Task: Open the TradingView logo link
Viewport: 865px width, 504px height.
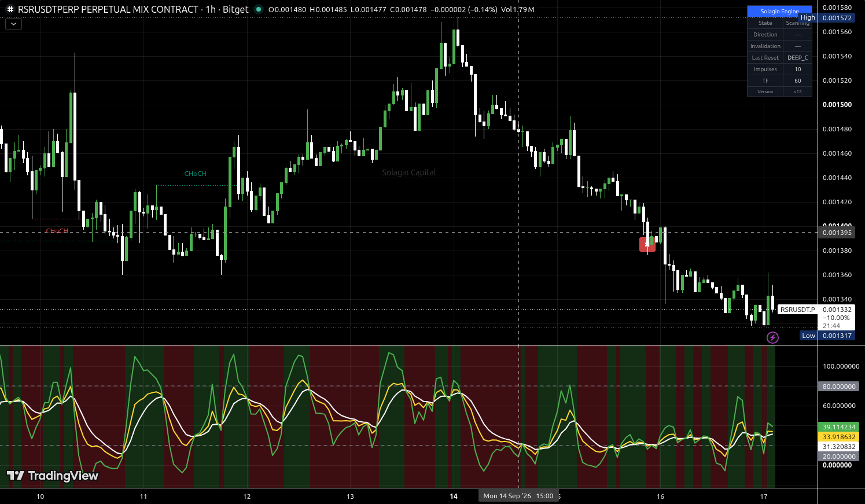Action: [53, 476]
